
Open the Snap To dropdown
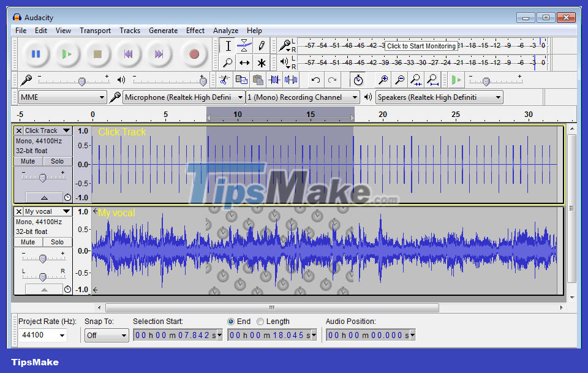107,335
